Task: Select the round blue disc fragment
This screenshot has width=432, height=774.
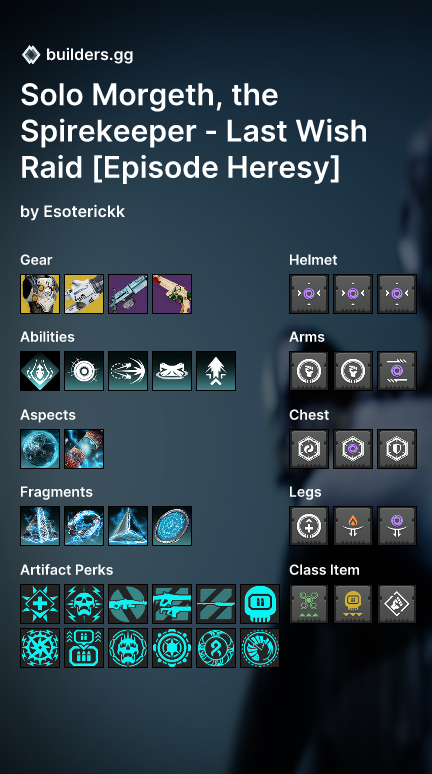Action: [172, 526]
